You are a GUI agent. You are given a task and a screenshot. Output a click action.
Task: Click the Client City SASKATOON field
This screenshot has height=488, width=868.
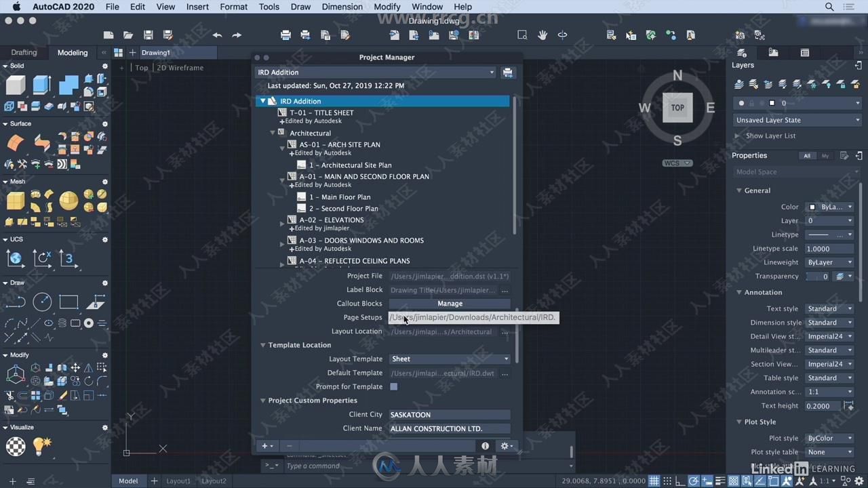[450, 415]
